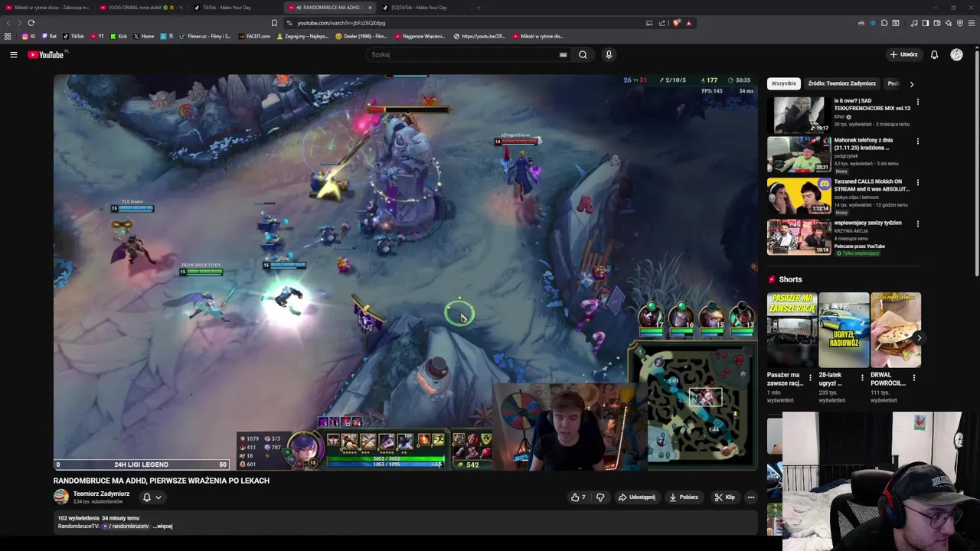Click the browser address bar URL
The width and height of the screenshot is (980, 551).
pos(341,23)
